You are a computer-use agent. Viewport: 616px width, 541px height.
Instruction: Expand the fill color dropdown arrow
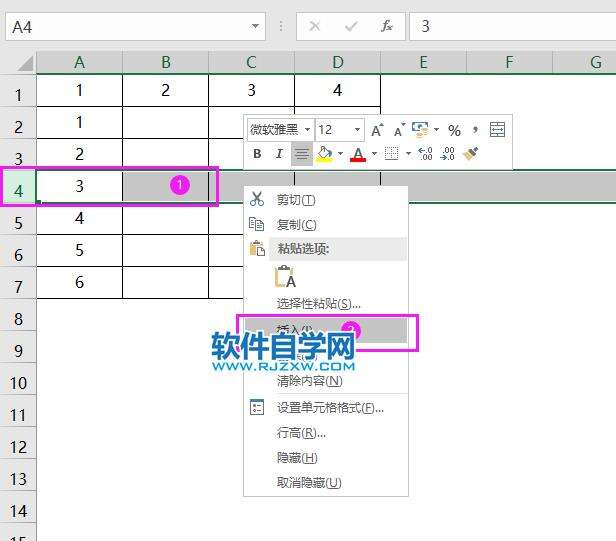pos(341,154)
